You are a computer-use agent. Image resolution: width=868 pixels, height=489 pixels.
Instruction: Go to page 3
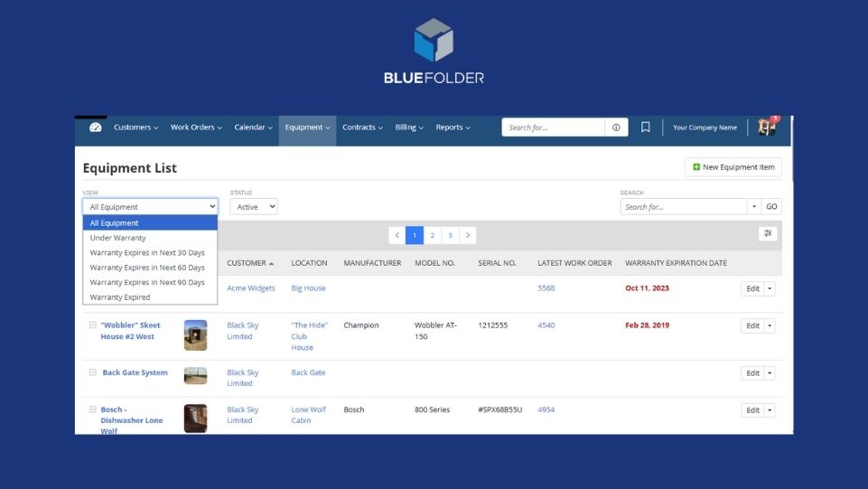click(x=450, y=235)
